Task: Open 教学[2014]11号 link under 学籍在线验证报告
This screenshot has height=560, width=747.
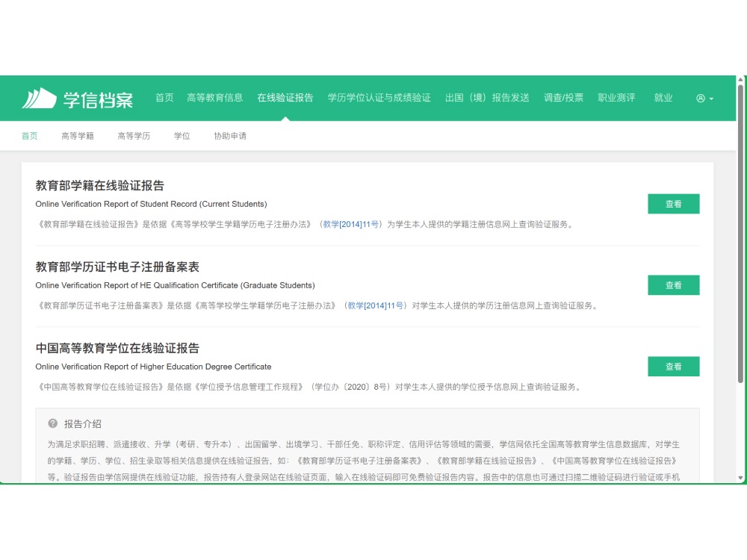Action: [x=351, y=224]
